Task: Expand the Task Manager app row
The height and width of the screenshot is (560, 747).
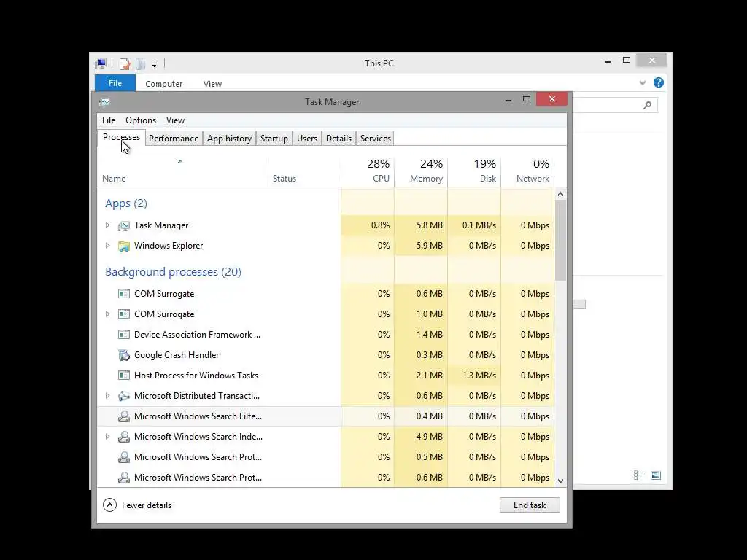Action: pyautogui.click(x=108, y=225)
